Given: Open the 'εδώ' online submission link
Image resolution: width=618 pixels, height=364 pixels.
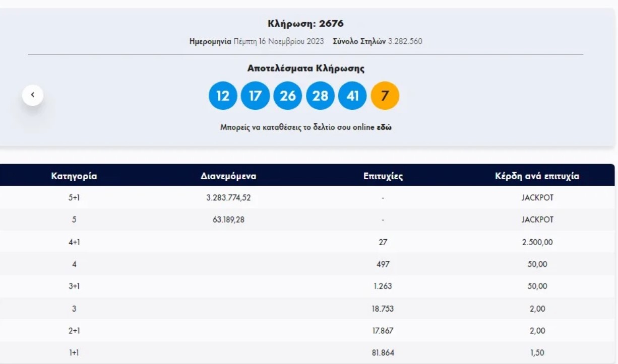Looking at the screenshot, I should (384, 127).
